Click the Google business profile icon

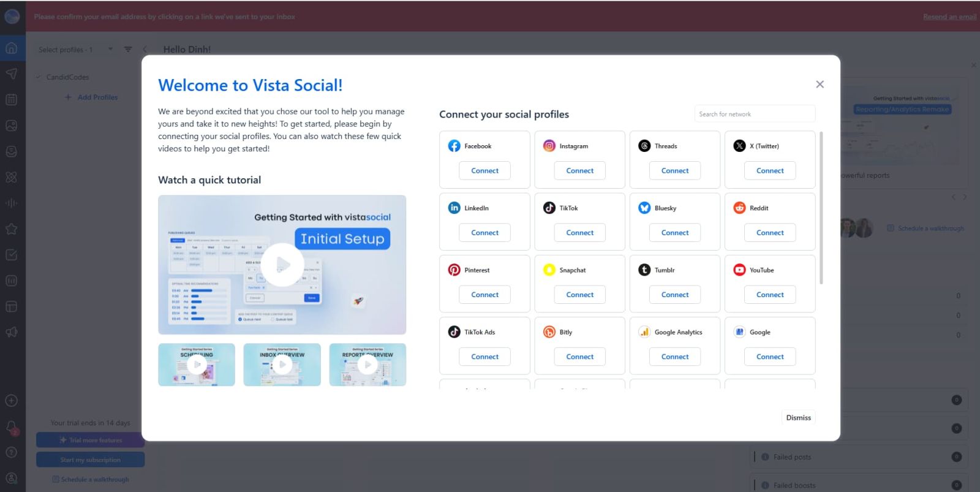pyautogui.click(x=739, y=331)
